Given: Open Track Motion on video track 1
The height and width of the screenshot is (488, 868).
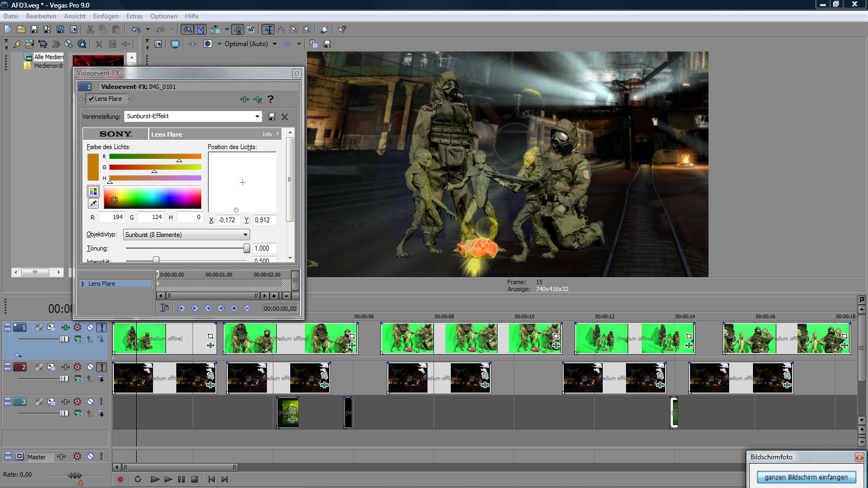Looking at the screenshot, I should click(51, 328).
